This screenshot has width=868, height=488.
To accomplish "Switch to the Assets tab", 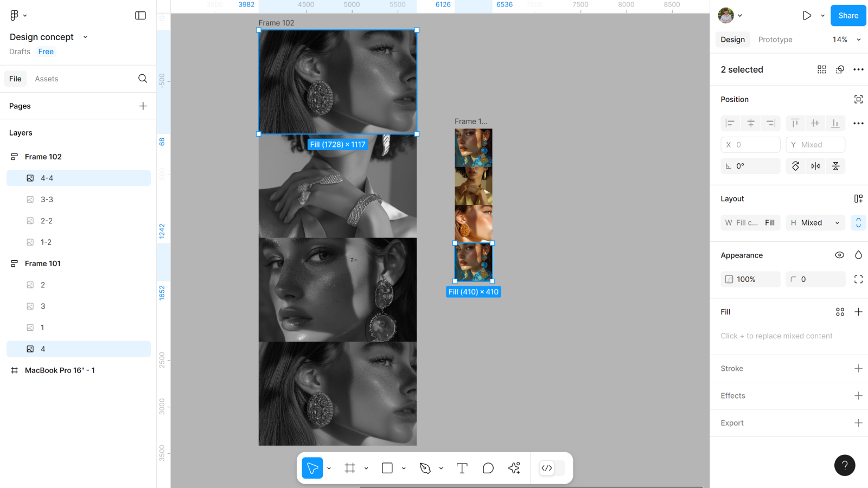I will 47,79.
